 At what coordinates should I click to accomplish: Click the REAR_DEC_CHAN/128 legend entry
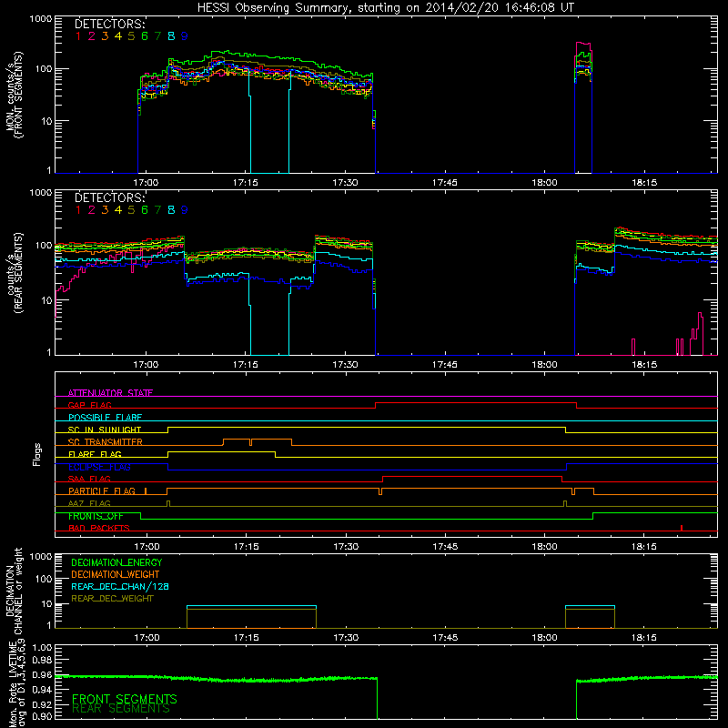click(x=120, y=587)
